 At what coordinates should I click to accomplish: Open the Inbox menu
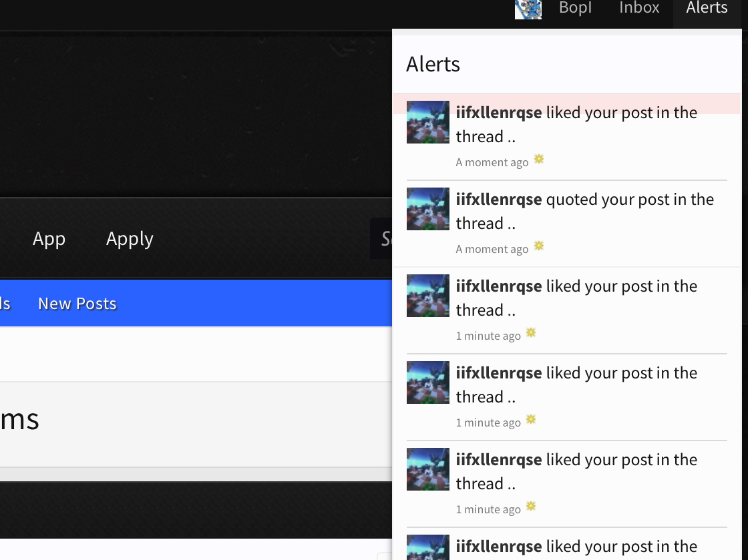click(638, 8)
